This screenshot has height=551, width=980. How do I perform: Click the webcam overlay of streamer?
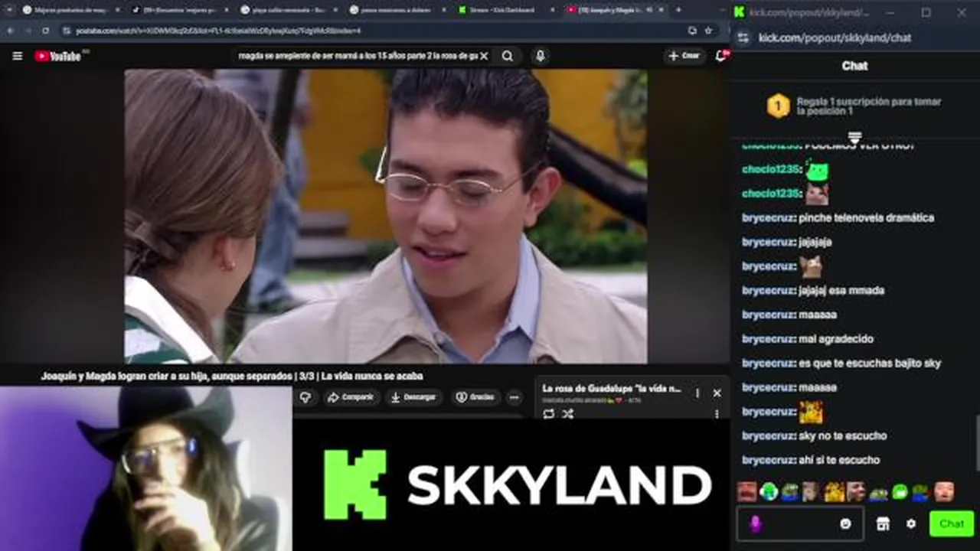[x=145, y=468]
